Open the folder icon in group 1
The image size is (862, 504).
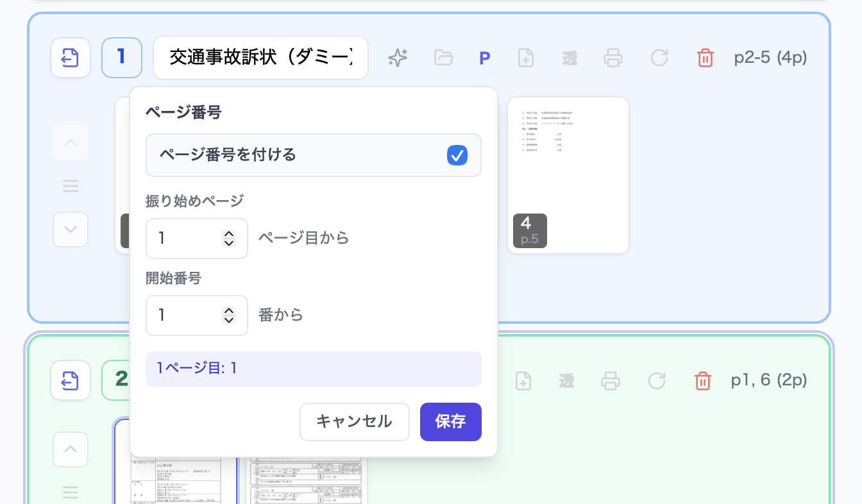443,58
